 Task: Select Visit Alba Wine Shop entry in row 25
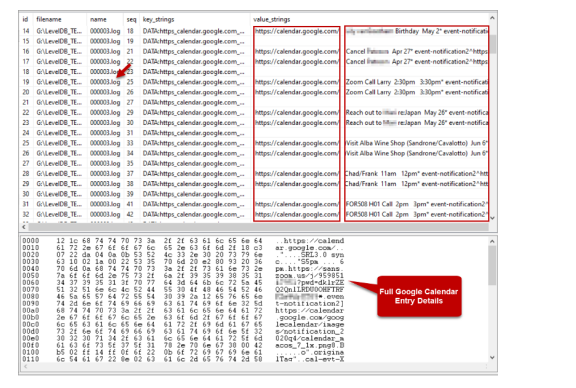pyautogui.click(x=417, y=143)
